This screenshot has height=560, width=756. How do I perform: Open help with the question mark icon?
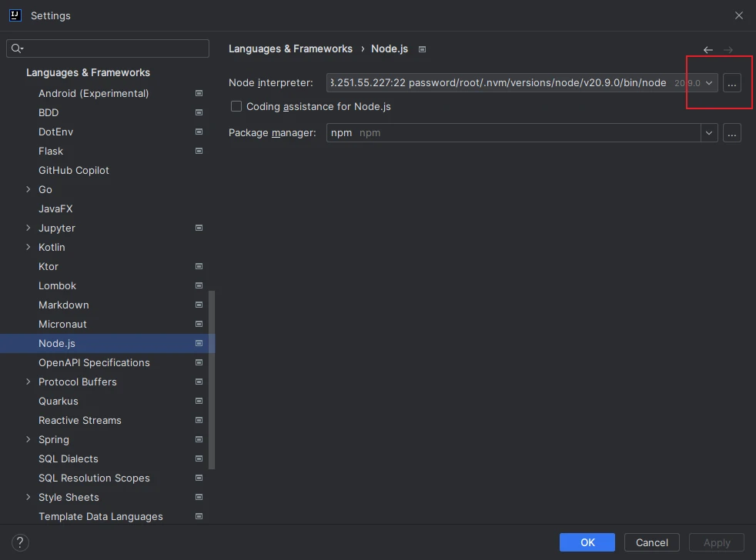(20, 542)
